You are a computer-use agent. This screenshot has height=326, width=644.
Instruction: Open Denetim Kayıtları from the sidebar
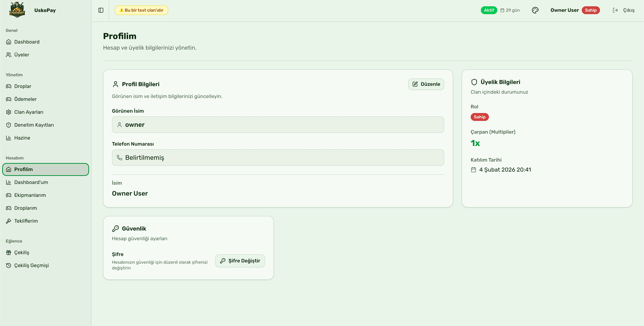[x=34, y=125]
